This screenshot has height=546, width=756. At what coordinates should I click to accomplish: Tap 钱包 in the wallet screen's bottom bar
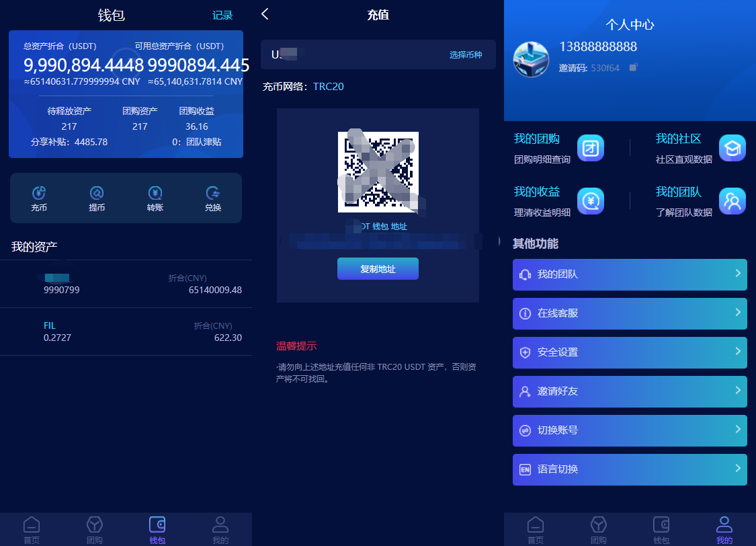click(157, 530)
